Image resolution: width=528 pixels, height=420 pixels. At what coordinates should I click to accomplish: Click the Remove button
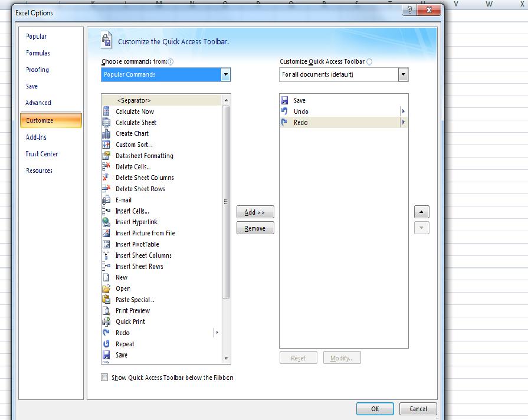click(x=255, y=228)
